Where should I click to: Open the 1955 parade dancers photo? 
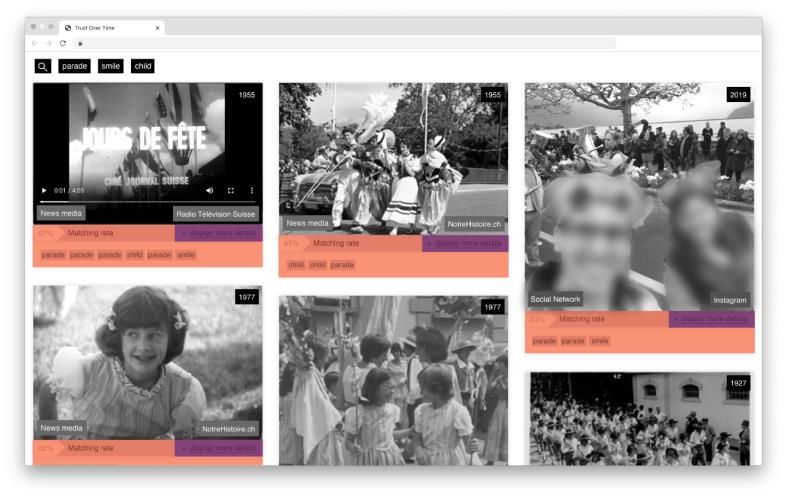[393, 158]
